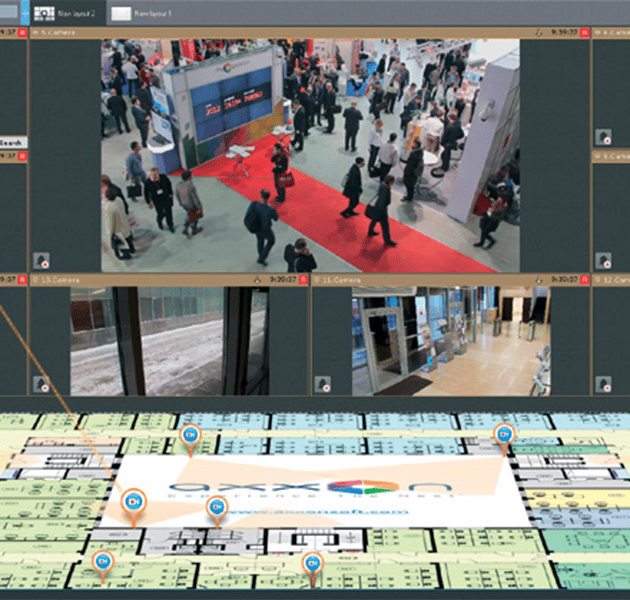Click the blue strip left of layout tabs
The image size is (630, 600).
click(25, 13)
